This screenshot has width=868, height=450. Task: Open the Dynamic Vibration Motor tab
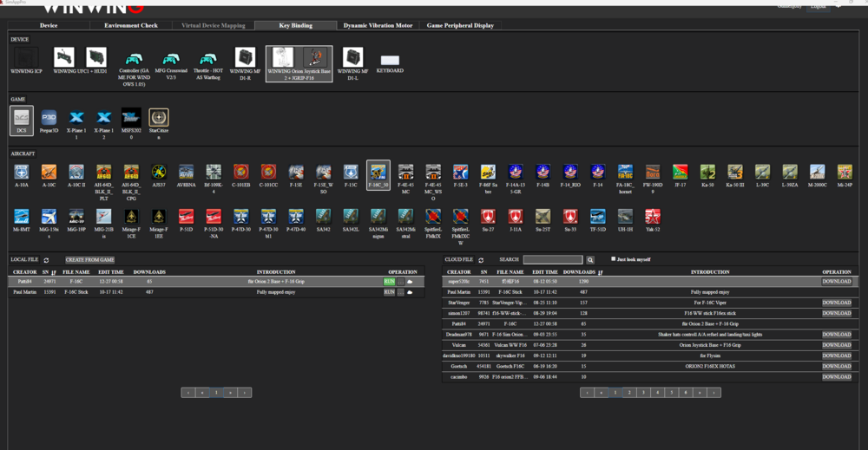tap(378, 26)
